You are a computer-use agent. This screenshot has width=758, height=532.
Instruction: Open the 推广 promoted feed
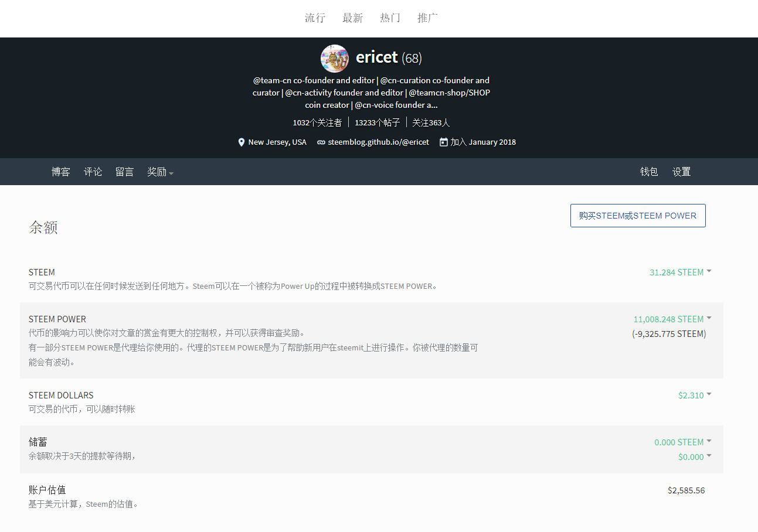pyautogui.click(x=428, y=18)
